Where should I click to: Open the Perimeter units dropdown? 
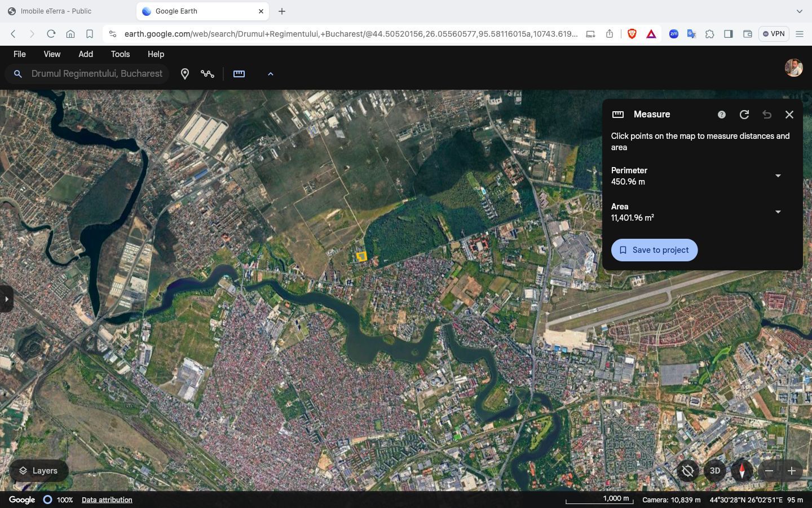(x=778, y=176)
